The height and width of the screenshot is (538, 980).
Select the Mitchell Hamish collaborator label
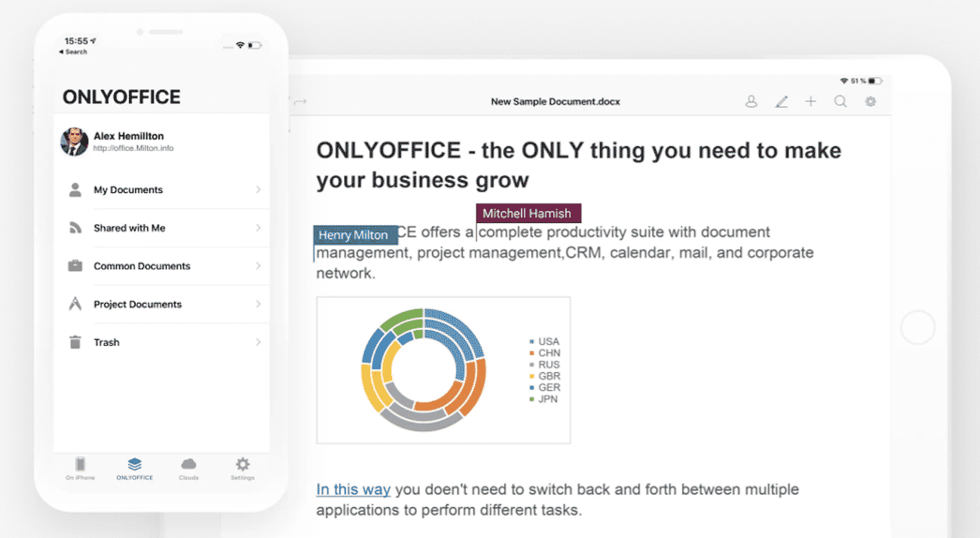(528, 213)
